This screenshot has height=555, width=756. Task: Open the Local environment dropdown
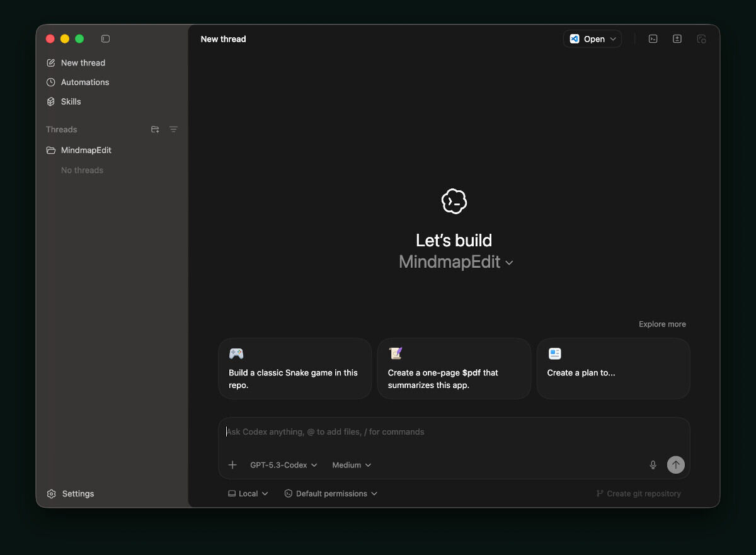coord(248,494)
